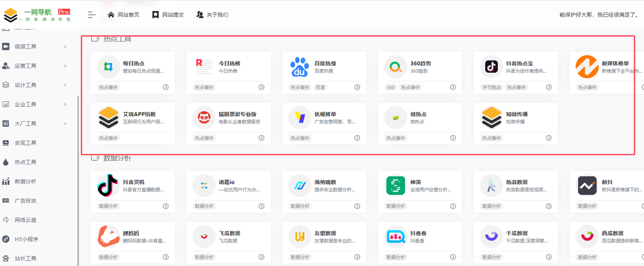Image resolution: width=644 pixels, height=266 pixels.
Task: Open the 优视榜单 card icon
Action: (x=300, y=118)
